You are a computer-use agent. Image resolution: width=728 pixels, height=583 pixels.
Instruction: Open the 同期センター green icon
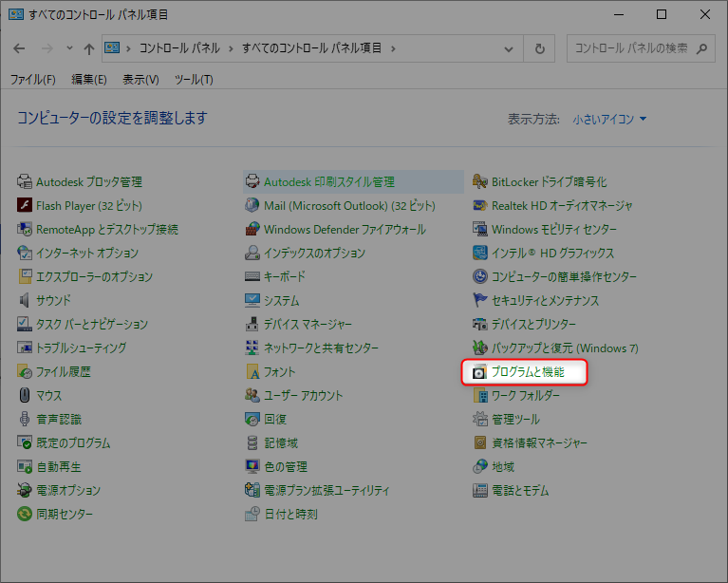tap(24, 514)
